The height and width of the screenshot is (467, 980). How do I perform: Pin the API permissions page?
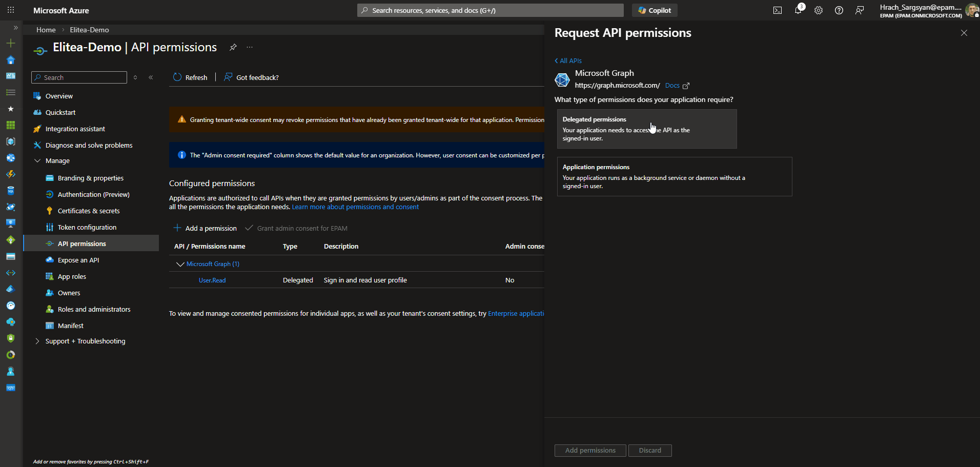(233, 47)
